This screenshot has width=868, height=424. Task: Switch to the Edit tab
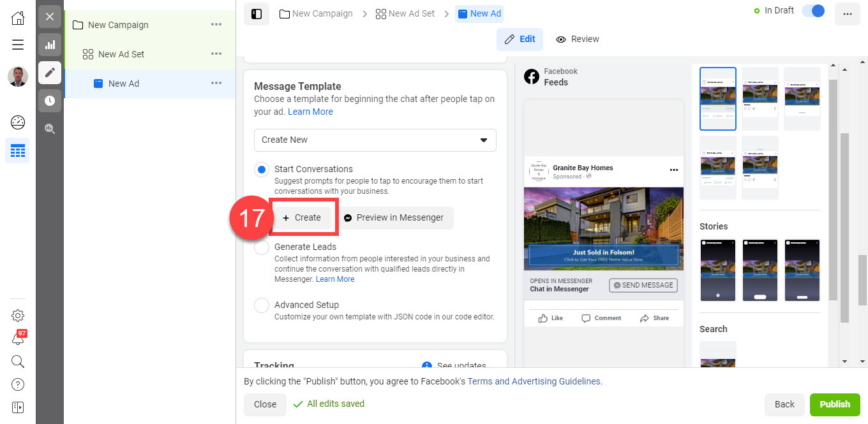[x=520, y=39]
